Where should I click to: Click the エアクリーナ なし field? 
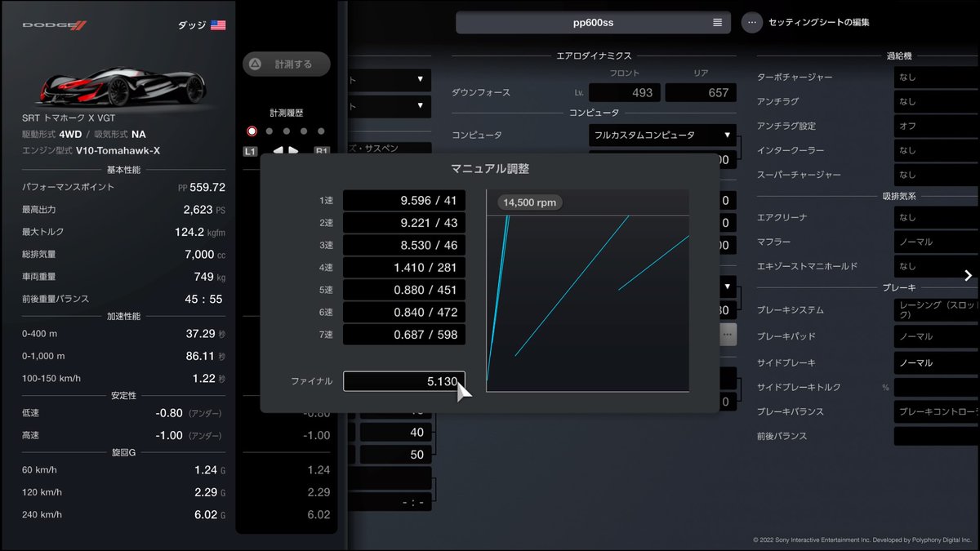click(x=937, y=217)
